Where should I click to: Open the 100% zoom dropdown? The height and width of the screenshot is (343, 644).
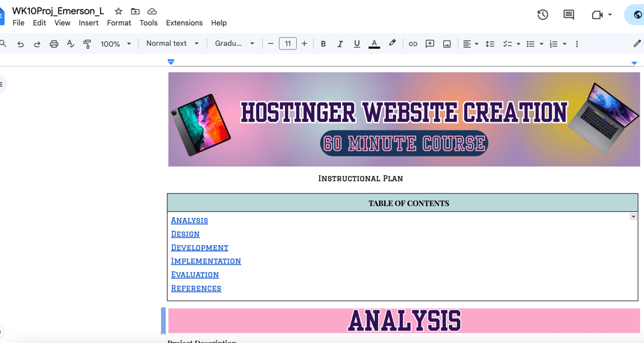[116, 44]
